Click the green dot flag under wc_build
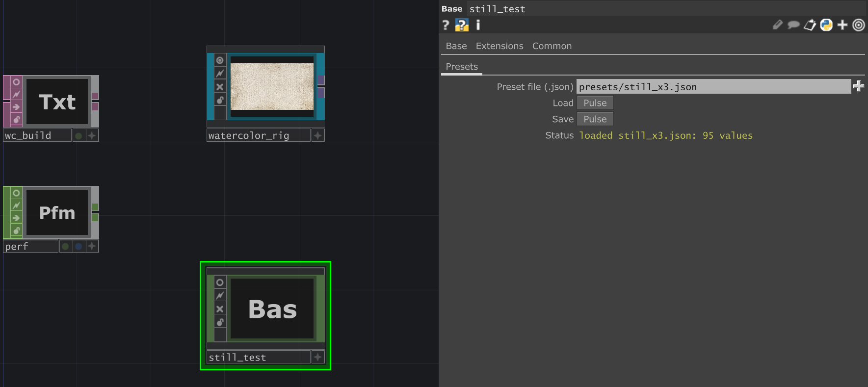Image resolution: width=868 pixels, height=387 pixels. [x=79, y=135]
